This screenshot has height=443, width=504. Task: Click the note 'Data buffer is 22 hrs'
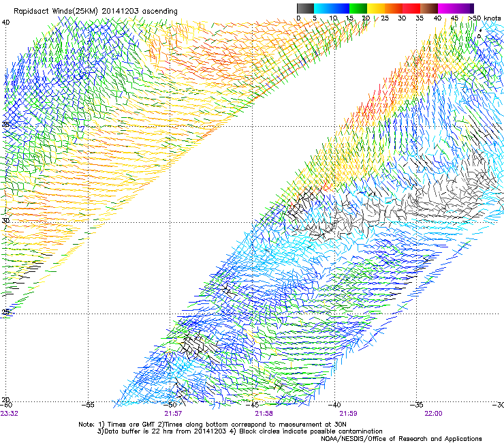pyautogui.click(x=137, y=431)
